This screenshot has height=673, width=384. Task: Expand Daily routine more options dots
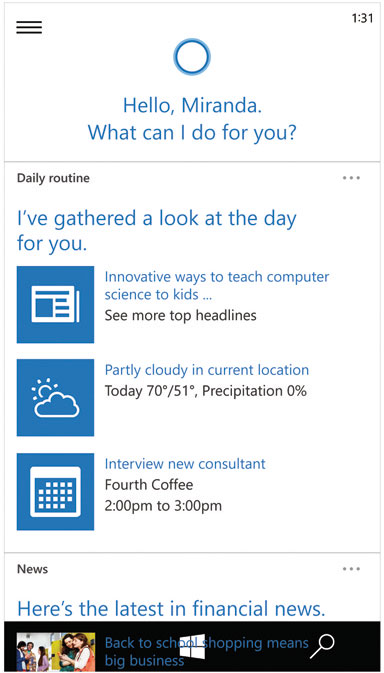click(x=351, y=178)
